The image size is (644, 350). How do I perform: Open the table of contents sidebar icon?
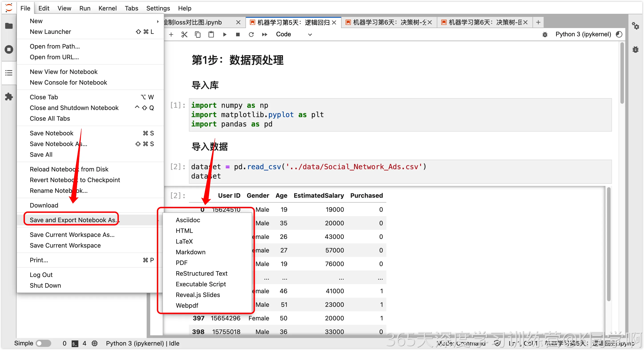coord(9,73)
